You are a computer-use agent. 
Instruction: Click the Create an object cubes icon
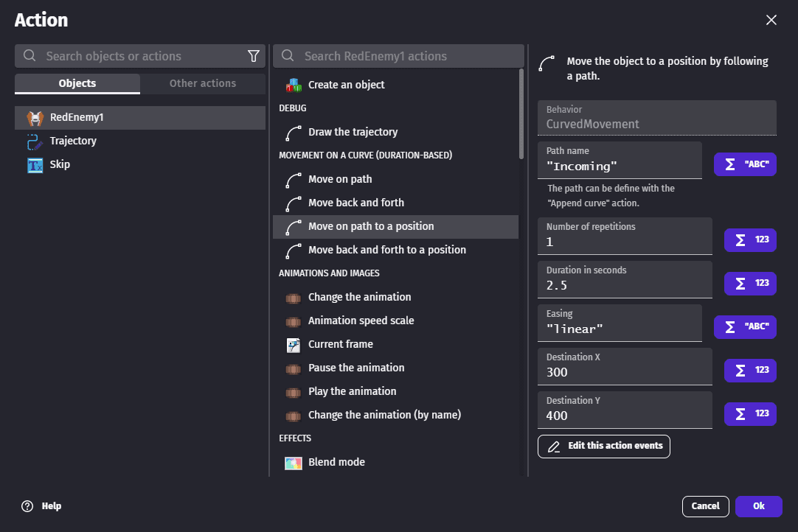294,85
